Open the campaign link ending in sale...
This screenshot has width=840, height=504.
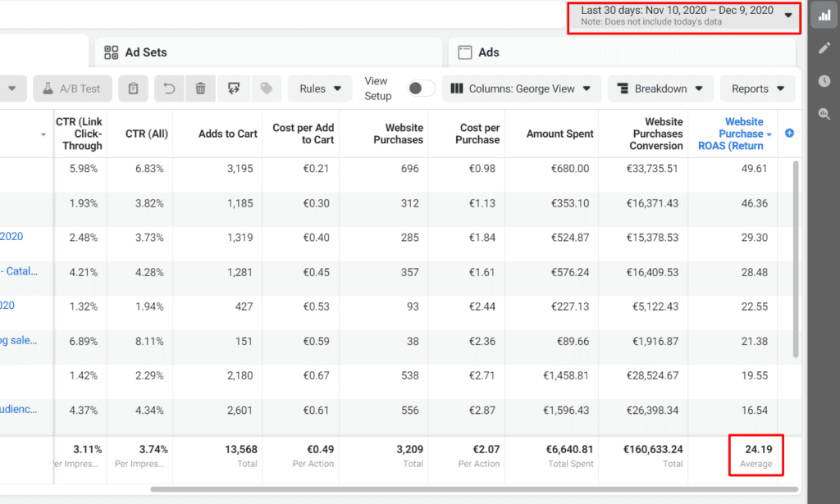point(18,340)
